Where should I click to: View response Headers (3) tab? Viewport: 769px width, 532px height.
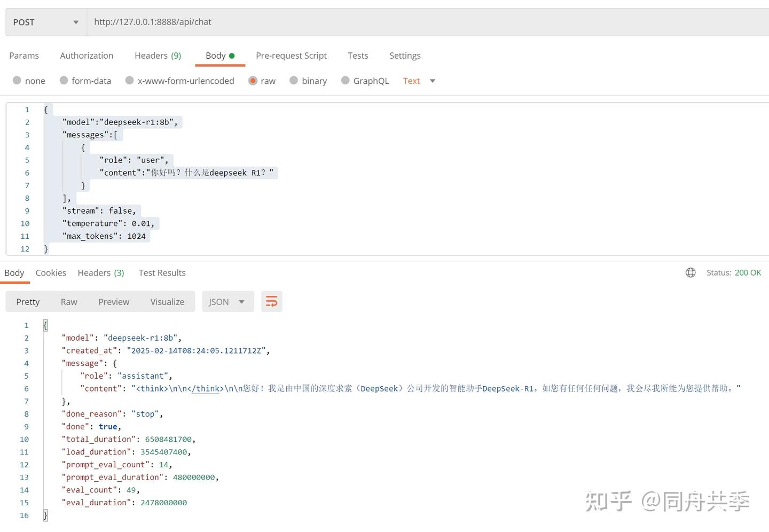point(101,273)
